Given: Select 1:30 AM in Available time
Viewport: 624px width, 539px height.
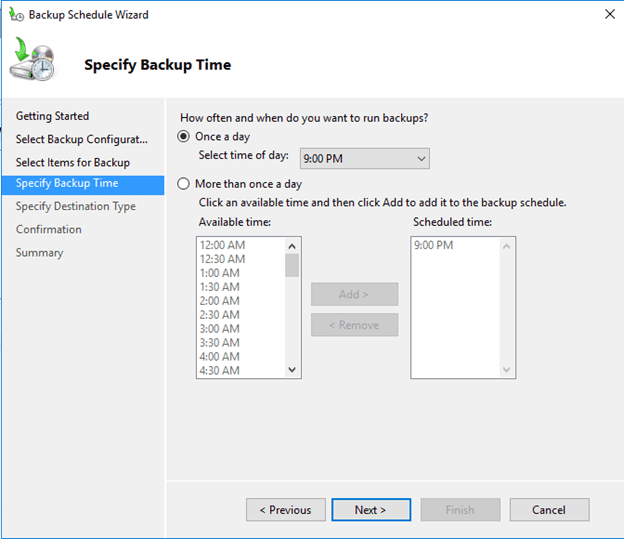Looking at the screenshot, I should click(x=220, y=287).
